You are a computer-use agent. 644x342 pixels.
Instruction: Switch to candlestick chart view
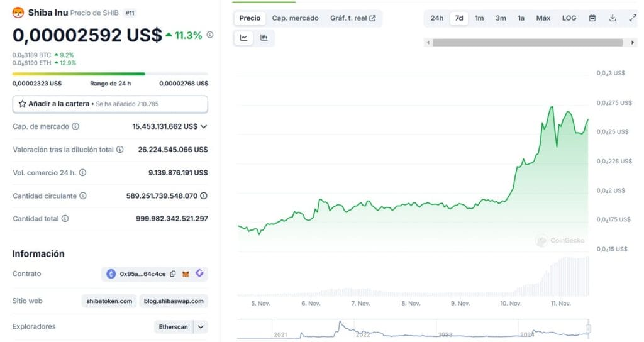(x=264, y=38)
